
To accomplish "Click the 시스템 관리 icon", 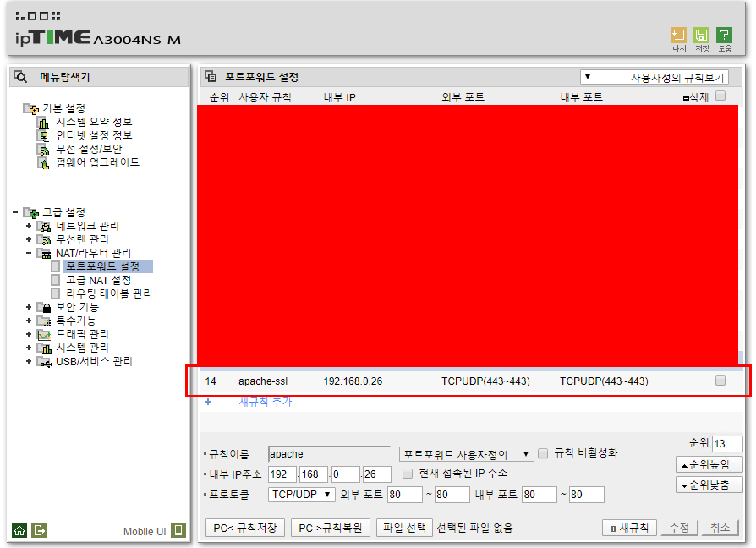I will coord(44,348).
